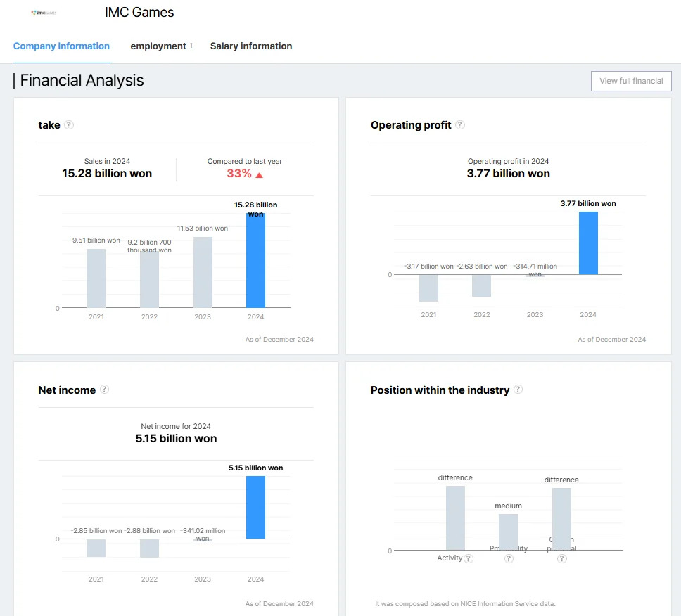The image size is (681, 616).
Task: Click the red increase triangle beside 33%
Action: point(260,175)
